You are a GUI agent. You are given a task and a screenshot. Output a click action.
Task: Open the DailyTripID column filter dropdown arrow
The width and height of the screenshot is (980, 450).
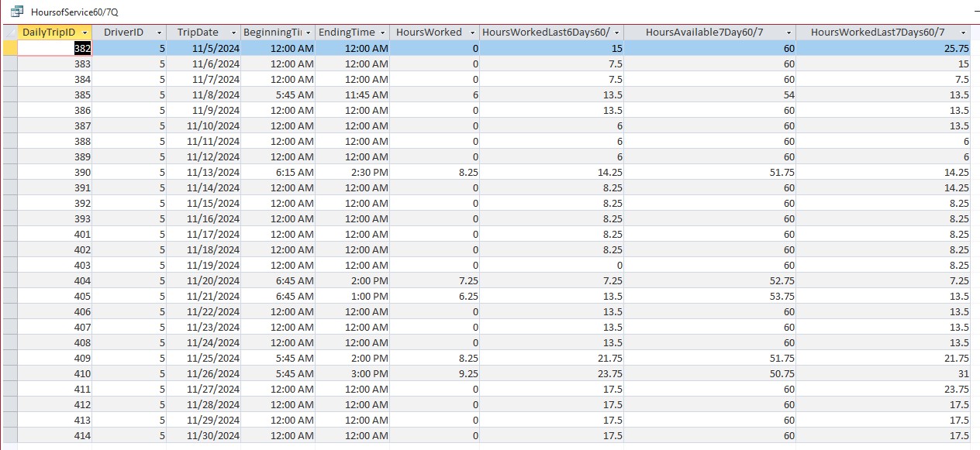[85, 33]
